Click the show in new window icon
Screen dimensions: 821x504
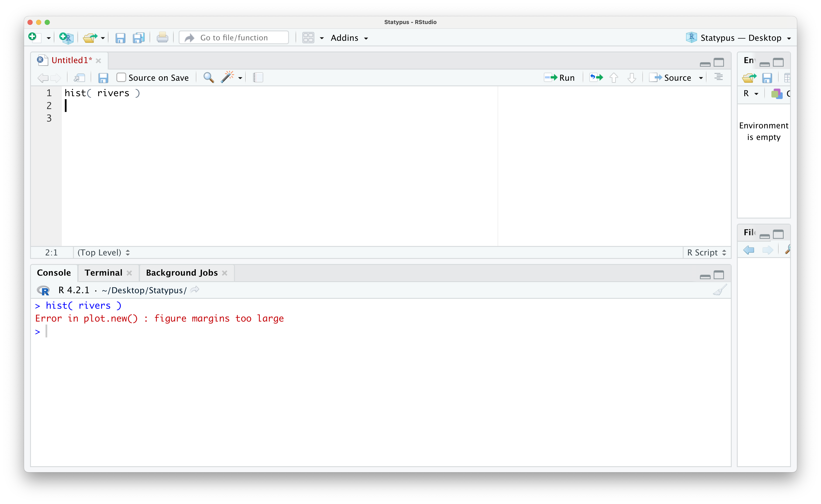point(79,78)
